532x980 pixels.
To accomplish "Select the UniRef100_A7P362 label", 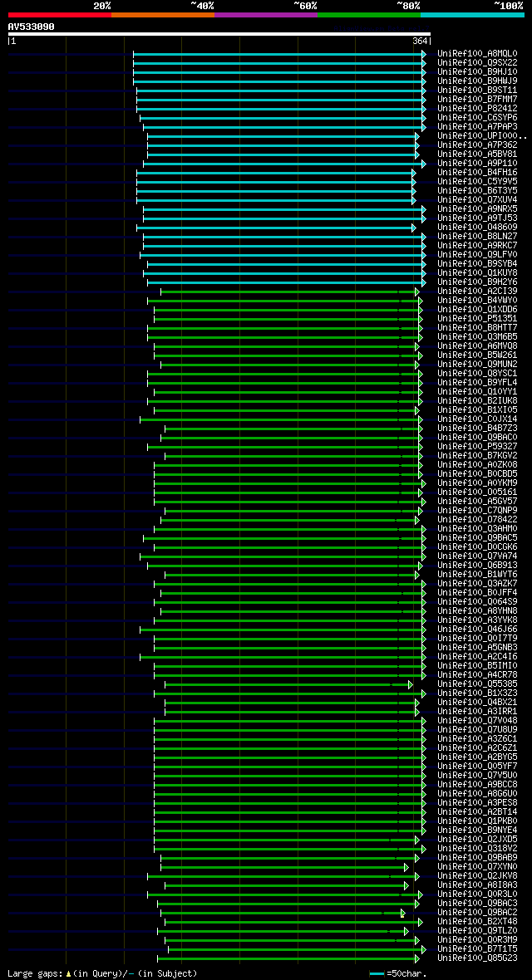I will (x=477, y=145).
